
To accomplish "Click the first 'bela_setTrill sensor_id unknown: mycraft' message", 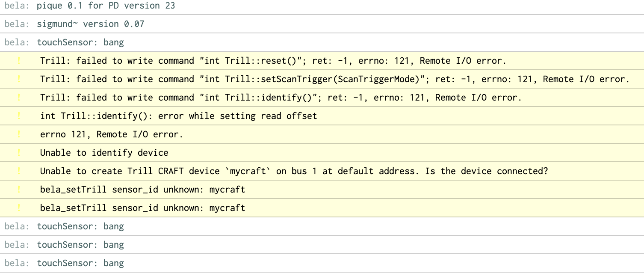I will [142, 190].
